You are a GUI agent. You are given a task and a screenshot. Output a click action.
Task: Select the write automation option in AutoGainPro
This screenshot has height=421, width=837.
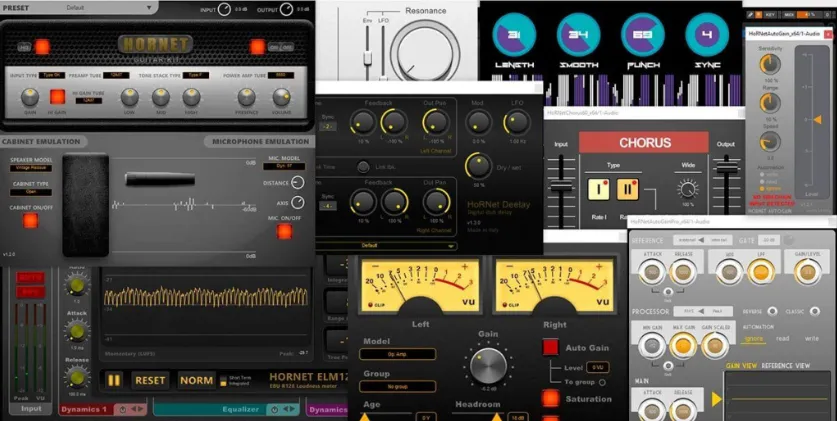coord(811,338)
